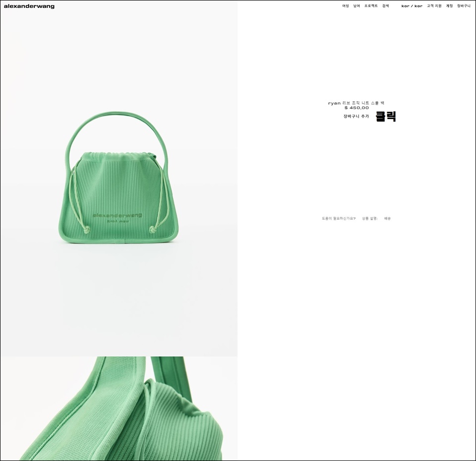
Task: Open the 프로젝트 (Projects) menu
Action: [371, 6]
